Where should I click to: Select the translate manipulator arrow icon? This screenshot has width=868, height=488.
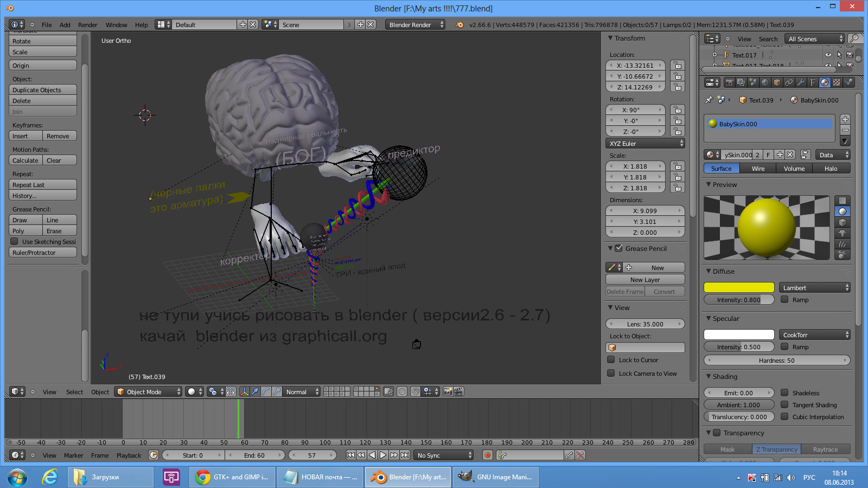tap(255, 391)
